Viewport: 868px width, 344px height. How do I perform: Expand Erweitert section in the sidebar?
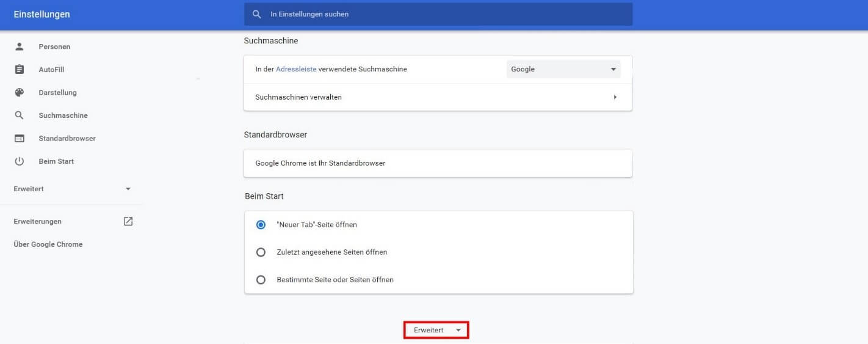(x=72, y=189)
